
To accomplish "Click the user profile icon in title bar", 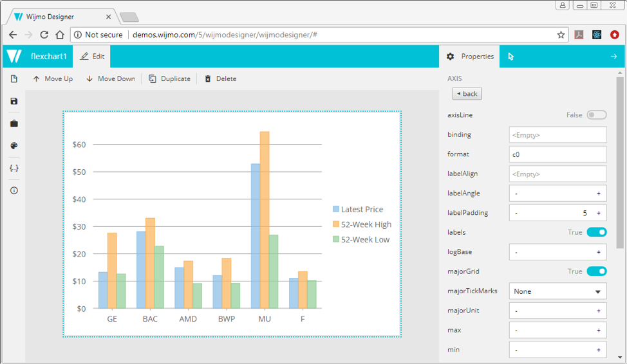I will pyautogui.click(x=563, y=5).
